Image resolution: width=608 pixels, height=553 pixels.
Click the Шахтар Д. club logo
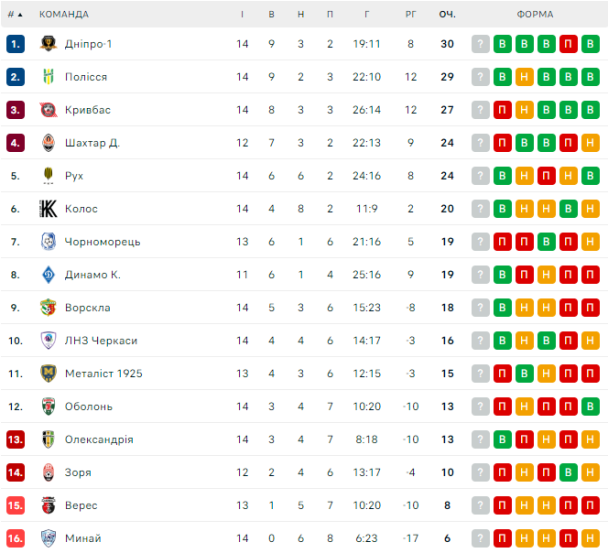48,142
